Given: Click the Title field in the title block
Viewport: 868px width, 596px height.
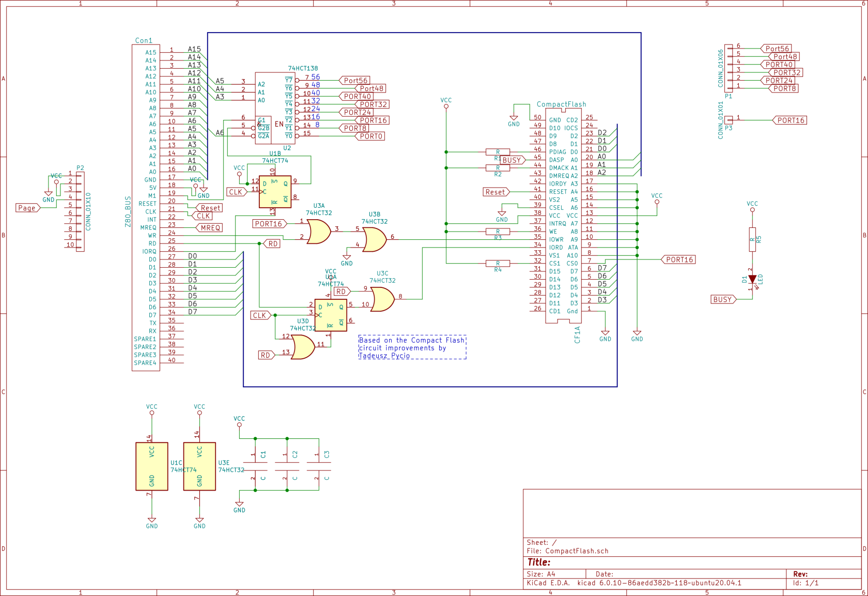Looking at the screenshot, I should [x=539, y=562].
